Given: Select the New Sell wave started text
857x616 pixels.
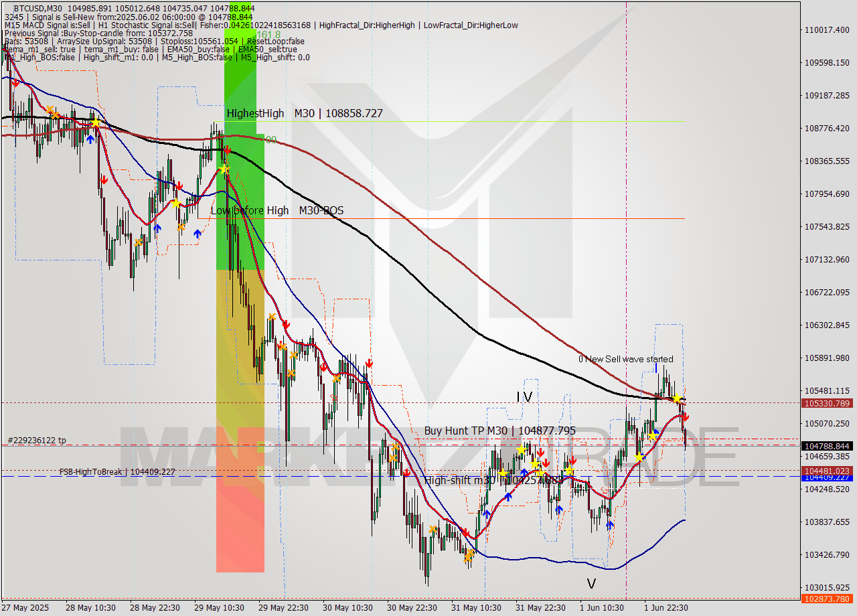Looking at the screenshot, I should click(626, 359).
